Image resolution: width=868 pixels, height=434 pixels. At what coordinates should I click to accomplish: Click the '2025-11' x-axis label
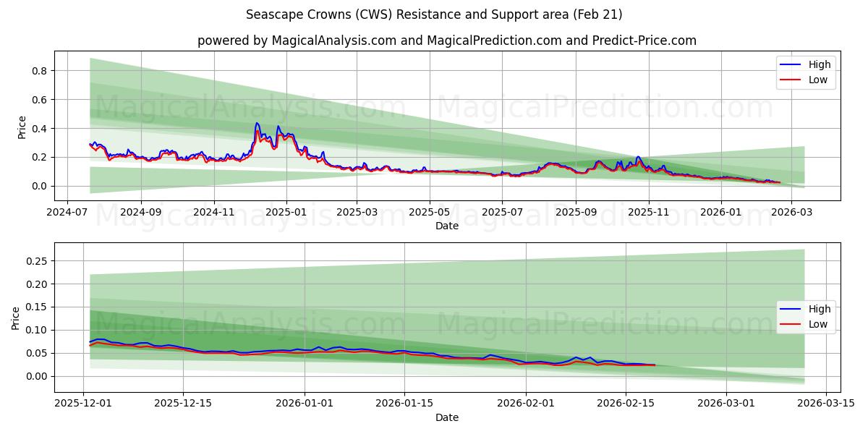tap(649, 213)
